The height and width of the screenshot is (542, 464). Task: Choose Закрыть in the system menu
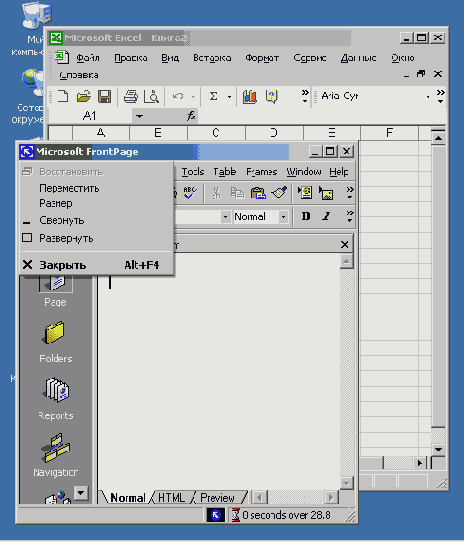coord(97,265)
